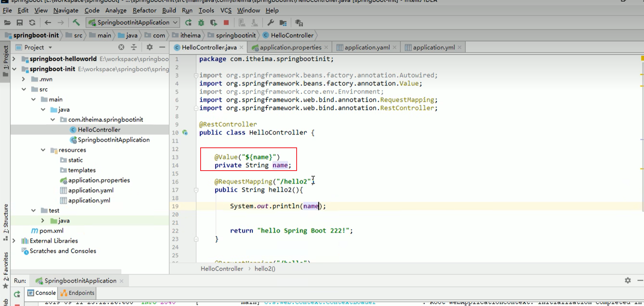Click HelloController breadcrumb in navigation bar

coord(288,35)
